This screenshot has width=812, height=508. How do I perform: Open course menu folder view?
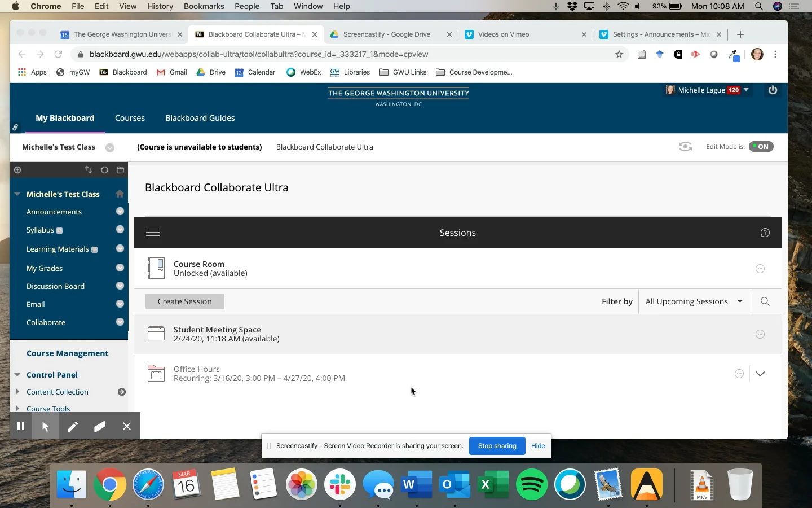[120, 170]
